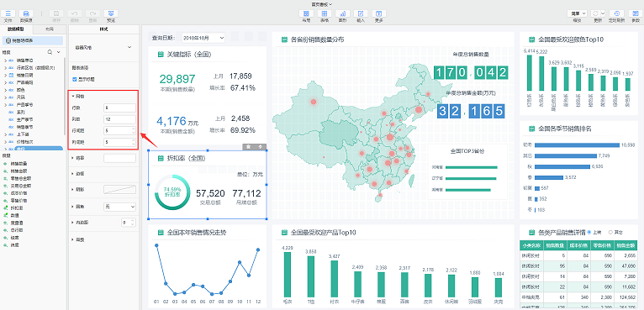Switch to the 布局 tab in left panel

coord(50,29)
